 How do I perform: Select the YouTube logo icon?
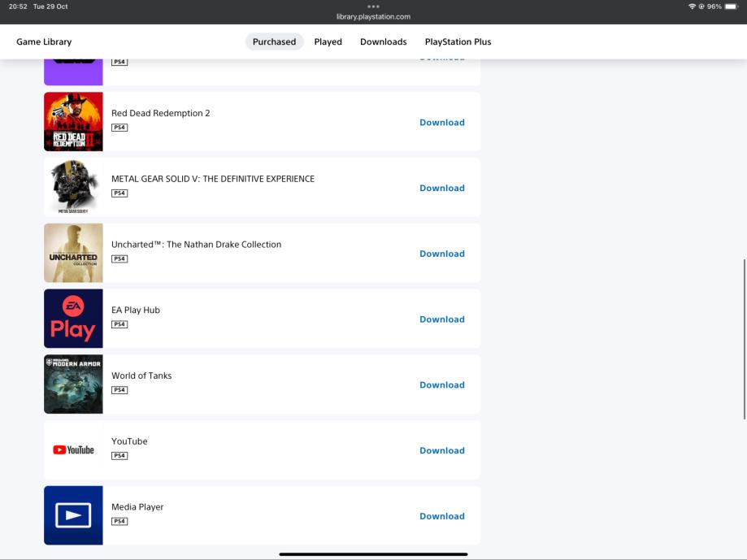[x=73, y=450]
